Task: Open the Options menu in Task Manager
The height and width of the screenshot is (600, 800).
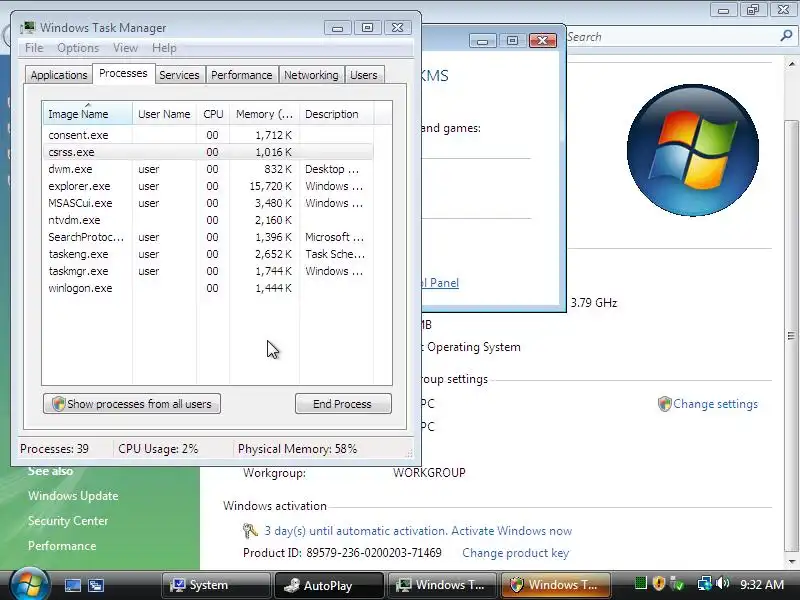Action: [78, 48]
